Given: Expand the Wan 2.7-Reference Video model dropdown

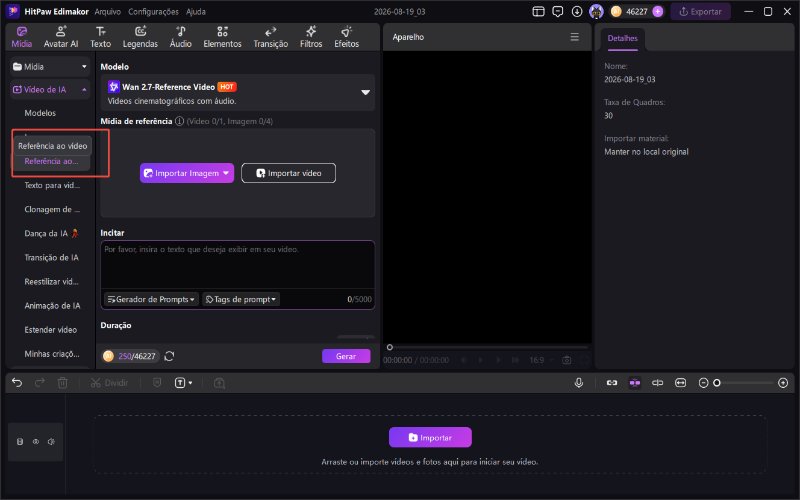Looking at the screenshot, I should (237, 92).
